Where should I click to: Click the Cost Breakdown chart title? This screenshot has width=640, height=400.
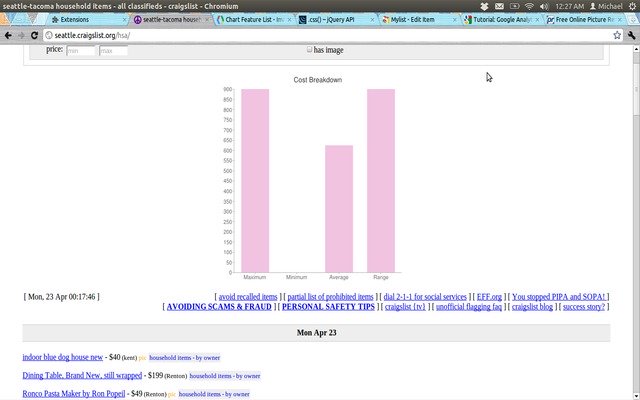point(318,80)
